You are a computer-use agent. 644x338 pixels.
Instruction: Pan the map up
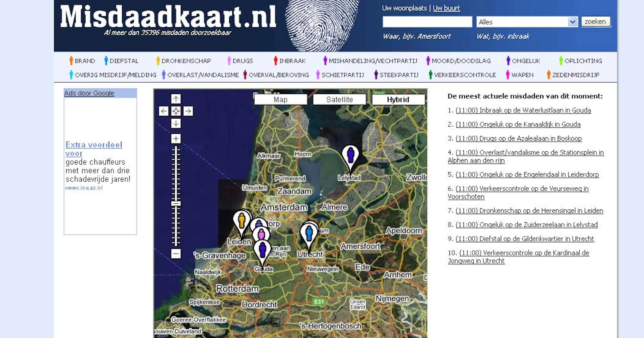176,99
